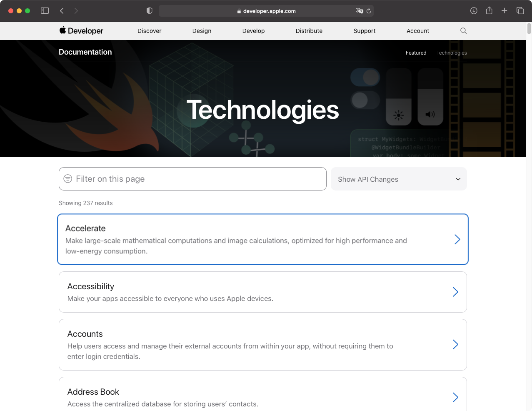
Task: Open the Accelerate technology card
Action: [x=263, y=239]
